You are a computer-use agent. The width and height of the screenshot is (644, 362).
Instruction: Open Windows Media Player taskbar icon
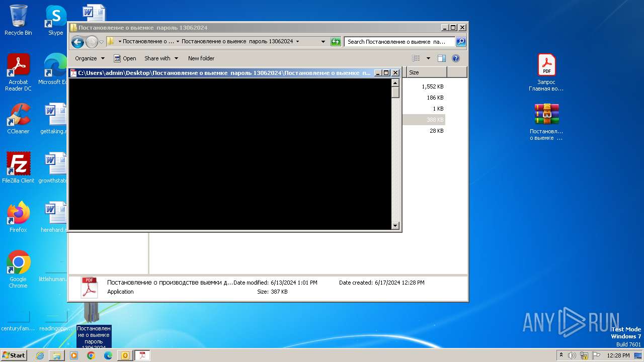click(x=74, y=355)
